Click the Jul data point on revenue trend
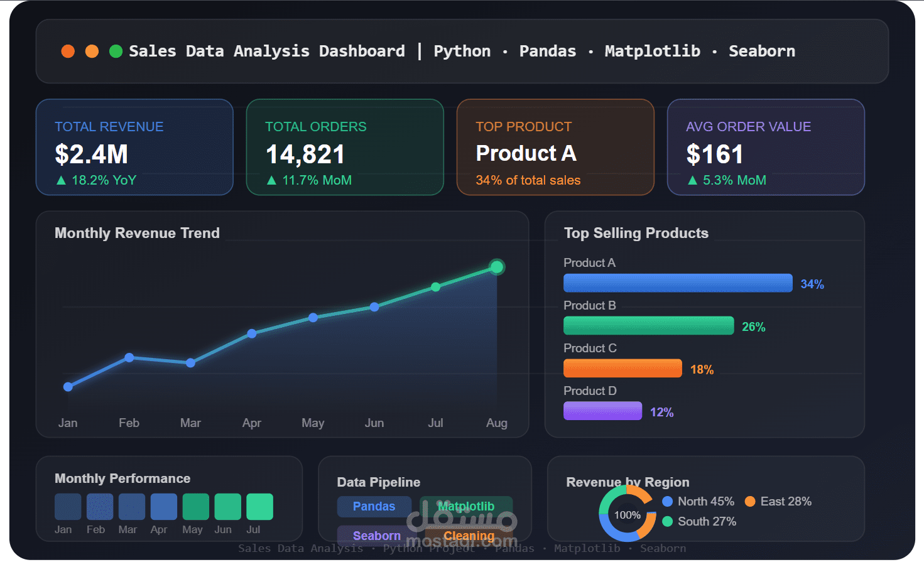The image size is (924, 562). 435,287
